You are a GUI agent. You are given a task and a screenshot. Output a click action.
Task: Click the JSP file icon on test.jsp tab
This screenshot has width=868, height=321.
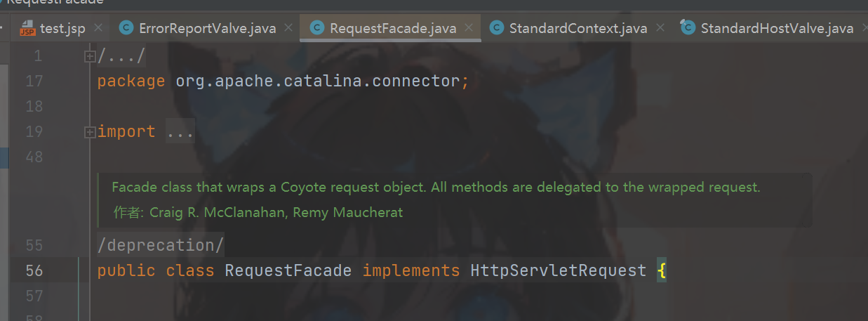[x=27, y=28]
